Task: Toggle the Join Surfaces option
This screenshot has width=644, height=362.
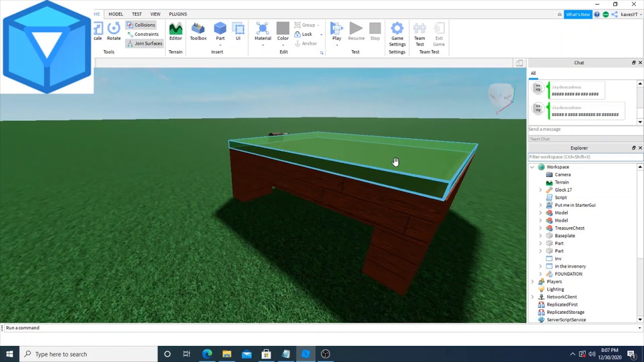Action: pyautogui.click(x=144, y=43)
